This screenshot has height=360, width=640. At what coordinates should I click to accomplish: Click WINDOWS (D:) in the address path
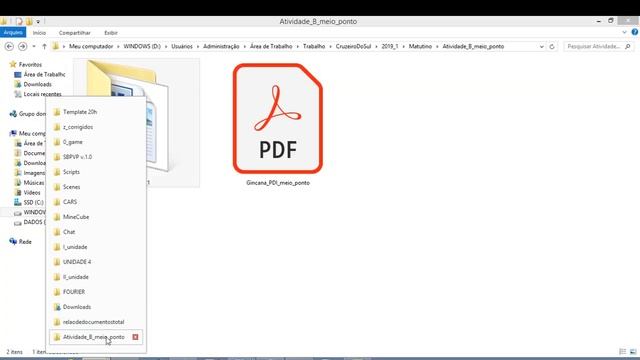tap(142, 47)
